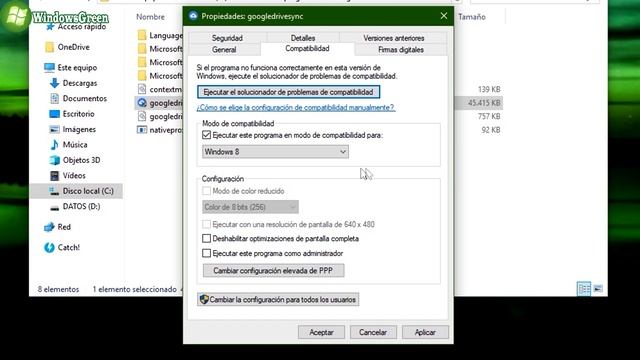Click the selected googledrivesync file icon
Screen dimensions: 640x360
pos(142,103)
